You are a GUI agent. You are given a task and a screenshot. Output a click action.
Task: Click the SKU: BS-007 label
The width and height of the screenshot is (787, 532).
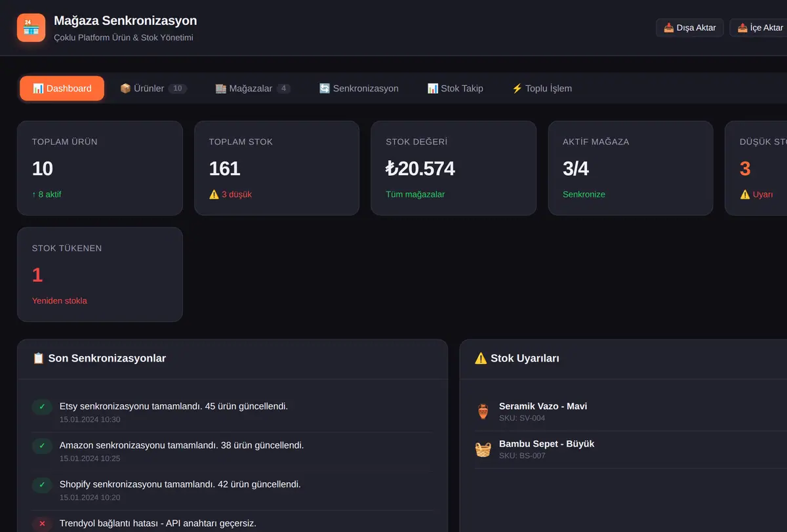[522, 456]
